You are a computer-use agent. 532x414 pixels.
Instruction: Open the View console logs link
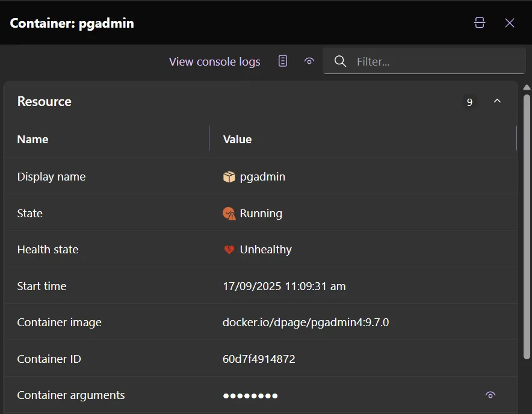[214, 61]
